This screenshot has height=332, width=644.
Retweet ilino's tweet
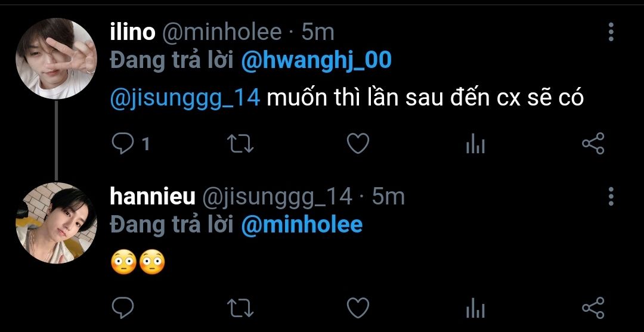[241, 144]
